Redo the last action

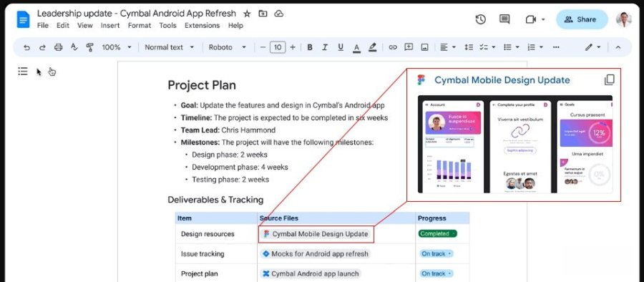(x=42, y=47)
